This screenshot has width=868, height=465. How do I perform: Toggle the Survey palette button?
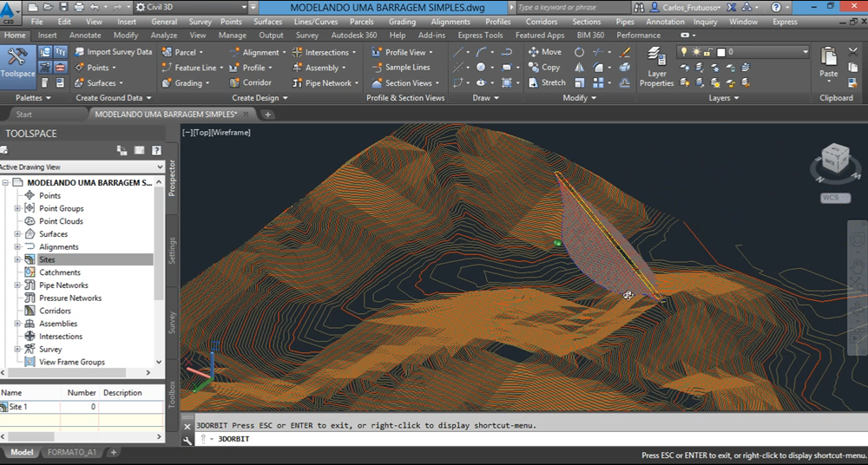click(x=172, y=322)
